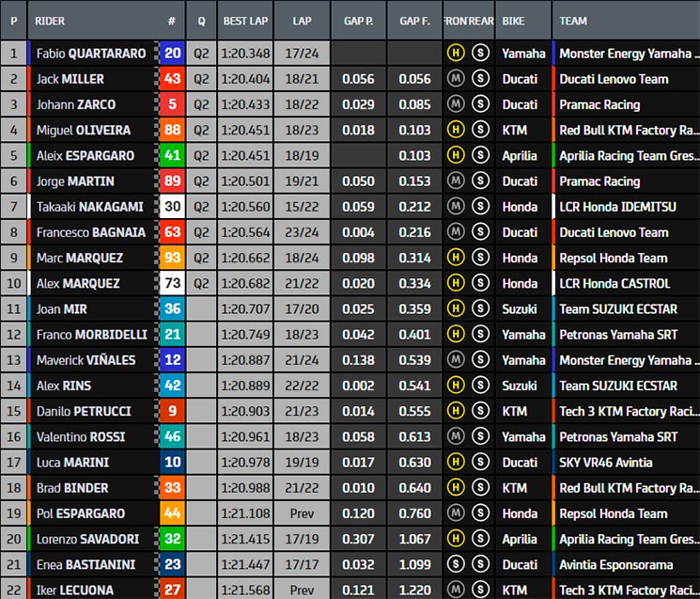
Task: Open rider Francesco BAGNAIA
Action: click(x=91, y=232)
